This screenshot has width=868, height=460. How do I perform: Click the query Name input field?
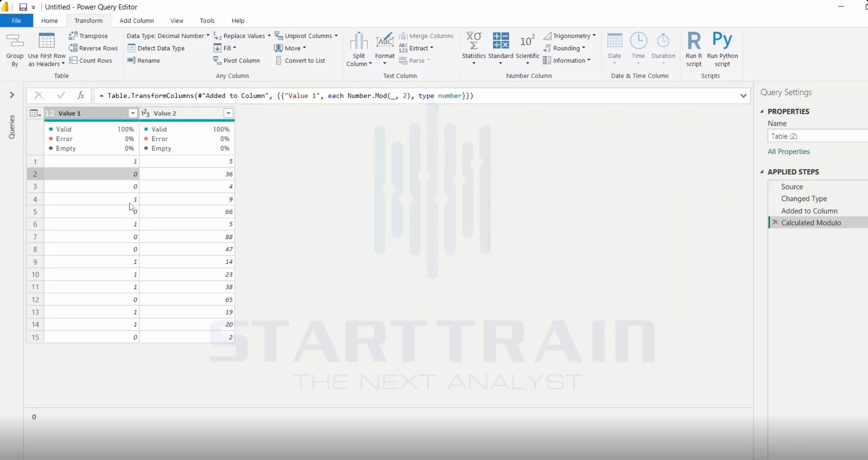[817, 136]
